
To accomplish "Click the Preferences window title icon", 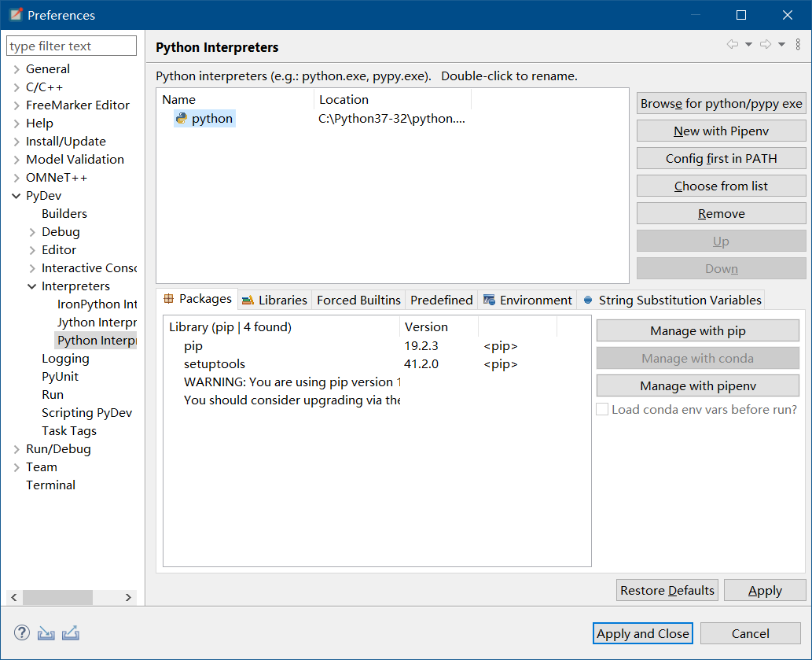I will (15, 15).
